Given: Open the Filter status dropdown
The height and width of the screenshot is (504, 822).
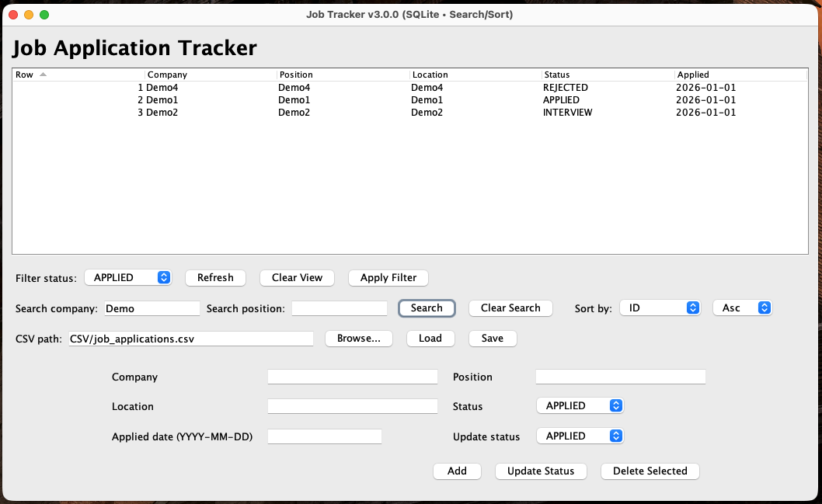Looking at the screenshot, I should pos(128,277).
